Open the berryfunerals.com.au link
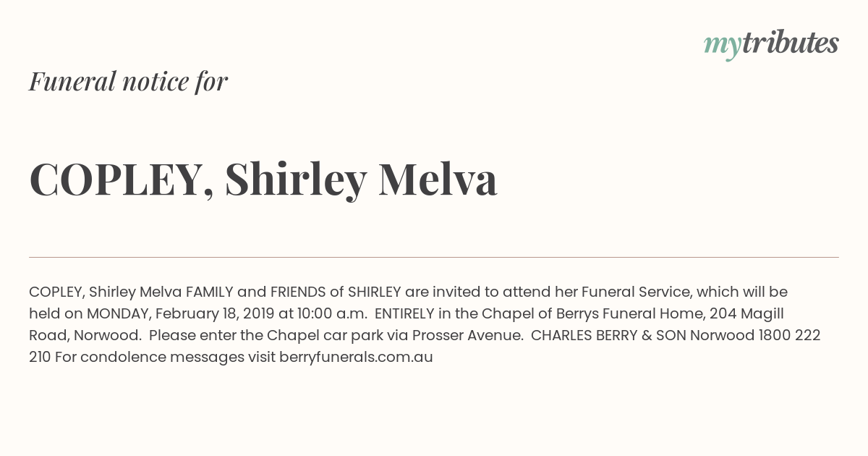 click(x=356, y=357)
